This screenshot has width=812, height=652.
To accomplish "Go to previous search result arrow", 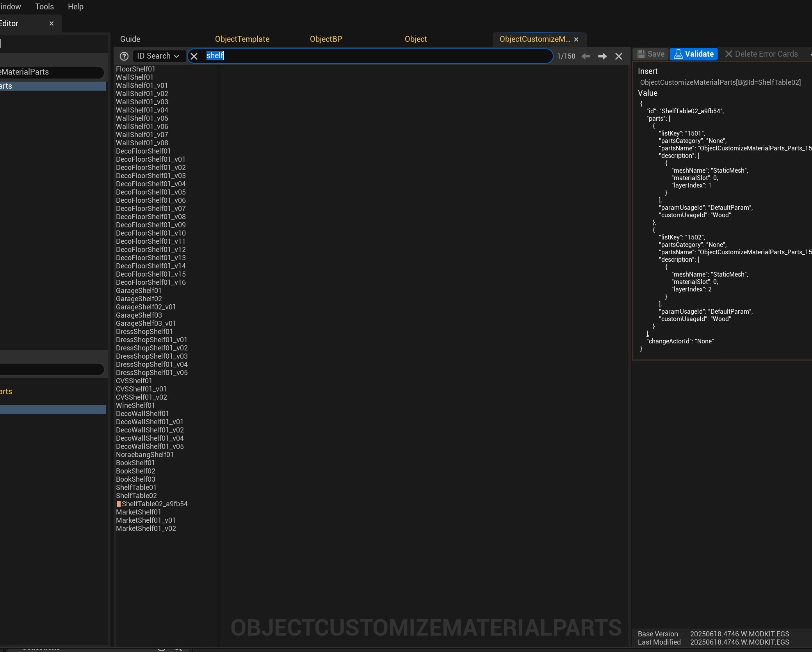I will 586,56.
